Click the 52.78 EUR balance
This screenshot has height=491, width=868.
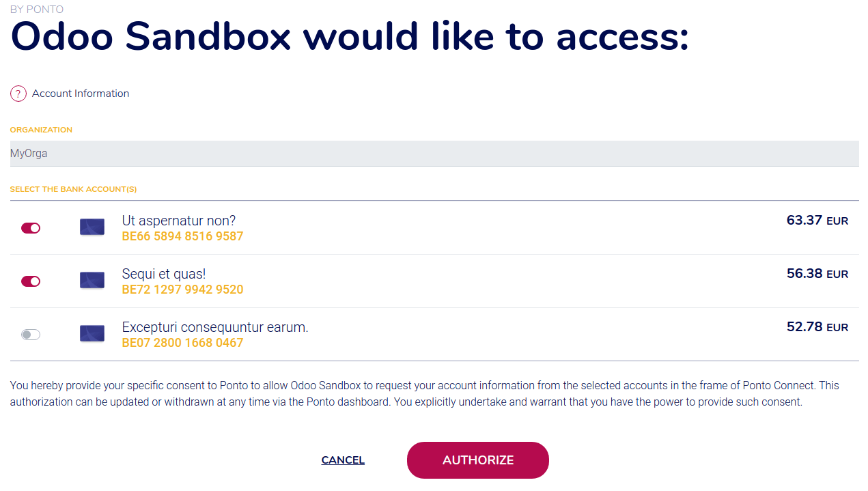coord(817,326)
